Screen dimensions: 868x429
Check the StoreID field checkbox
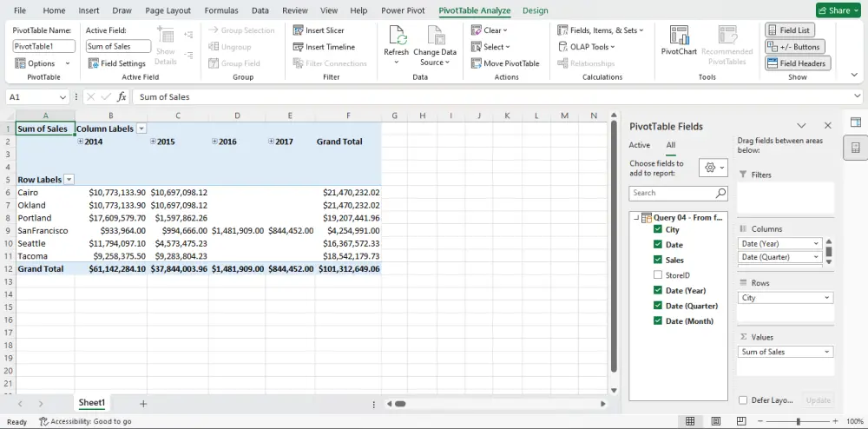point(658,274)
